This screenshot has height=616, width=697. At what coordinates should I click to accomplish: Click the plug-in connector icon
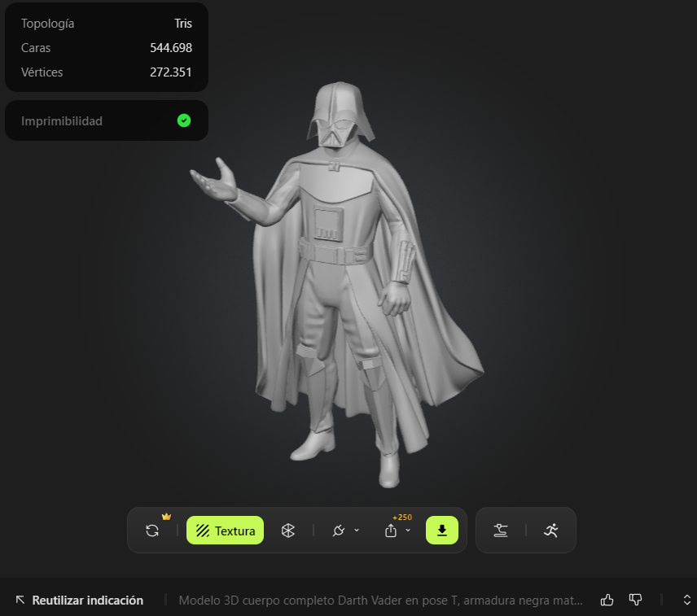[339, 531]
